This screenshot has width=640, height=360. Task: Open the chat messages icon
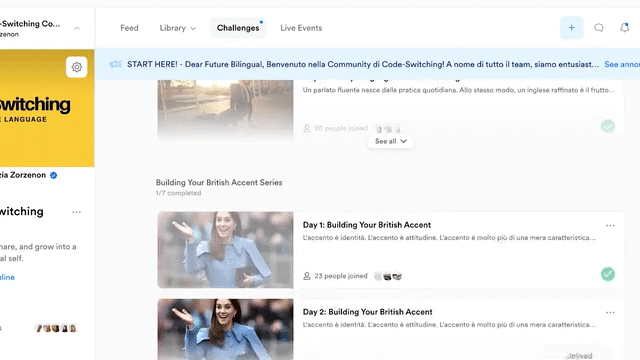point(598,28)
